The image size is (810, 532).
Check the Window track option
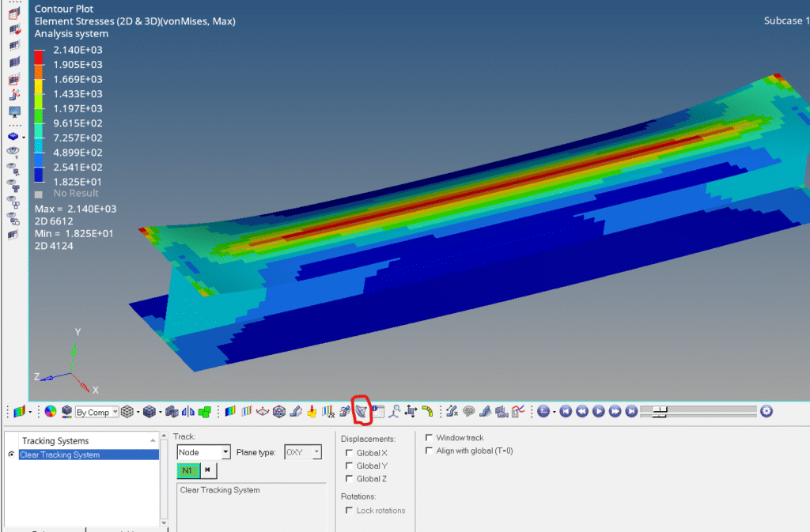tap(430, 438)
